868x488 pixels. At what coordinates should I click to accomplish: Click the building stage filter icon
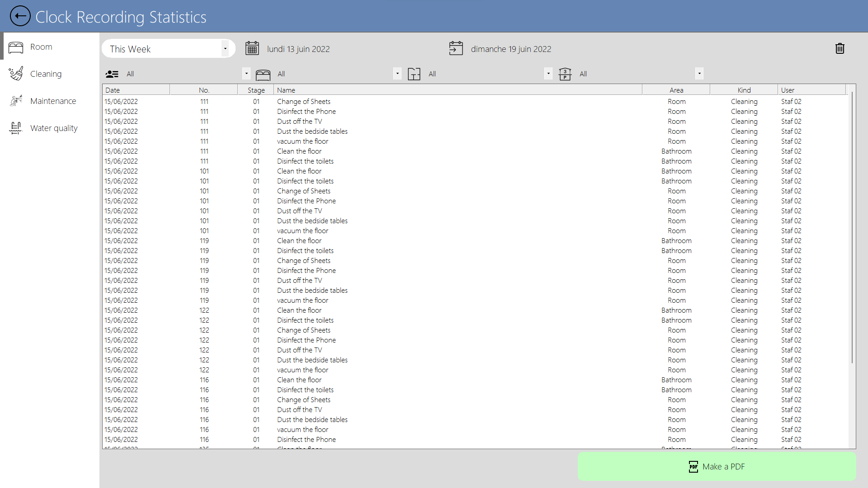(565, 74)
